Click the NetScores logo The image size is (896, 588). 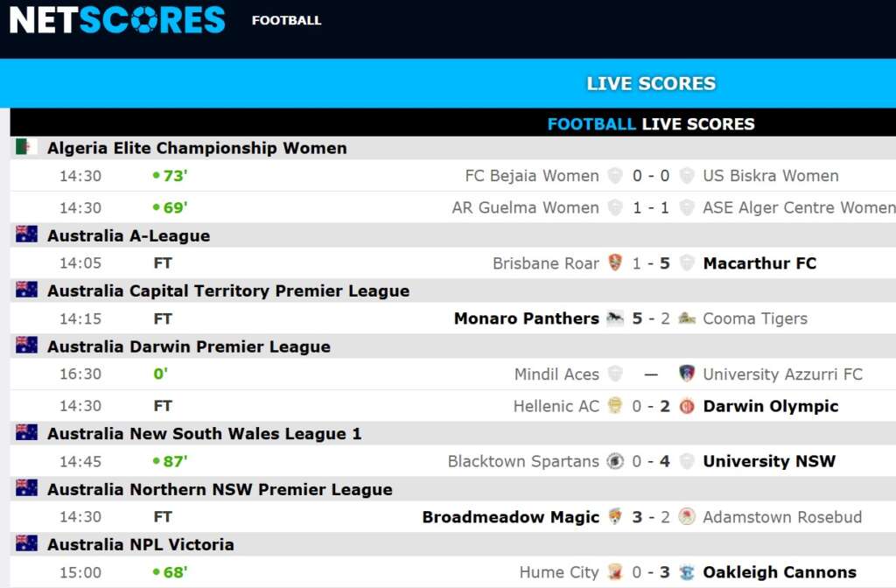117,19
